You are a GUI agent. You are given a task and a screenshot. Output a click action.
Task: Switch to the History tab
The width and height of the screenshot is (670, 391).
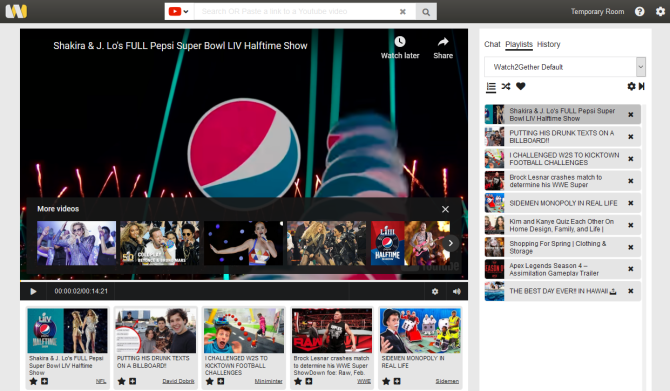pos(549,44)
